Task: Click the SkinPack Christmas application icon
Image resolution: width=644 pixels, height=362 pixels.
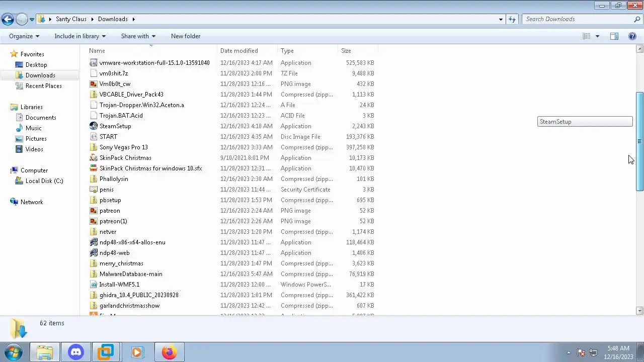Action: (93, 158)
